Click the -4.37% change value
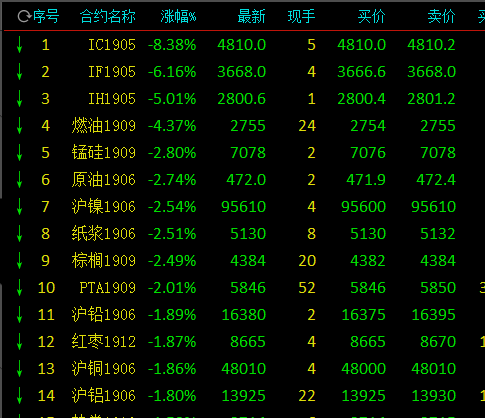This screenshot has width=485, height=418. 172,126
